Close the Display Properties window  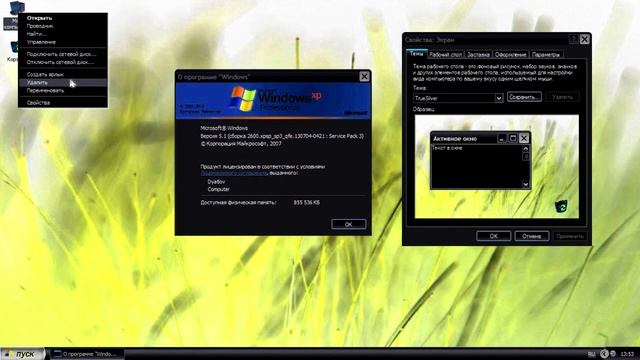584,39
